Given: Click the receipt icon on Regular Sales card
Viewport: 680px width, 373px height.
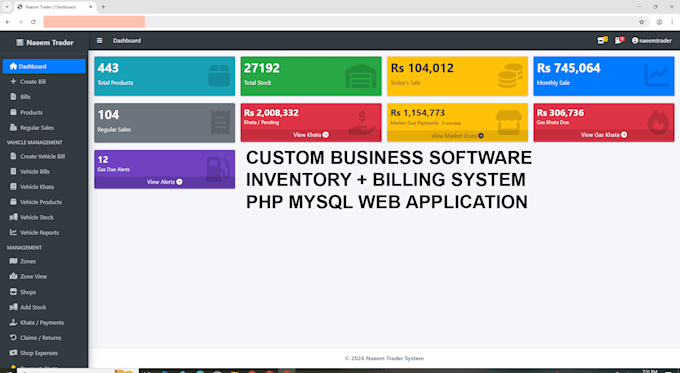Looking at the screenshot, I should click(x=220, y=123).
